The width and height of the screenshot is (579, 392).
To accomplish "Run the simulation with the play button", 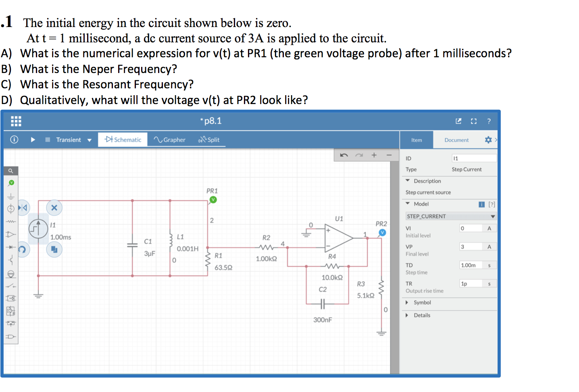I will [33, 140].
